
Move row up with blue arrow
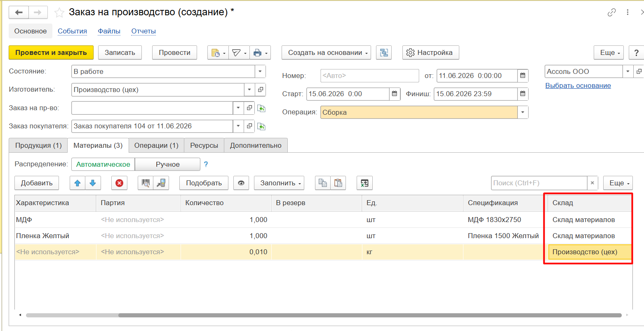coord(78,183)
